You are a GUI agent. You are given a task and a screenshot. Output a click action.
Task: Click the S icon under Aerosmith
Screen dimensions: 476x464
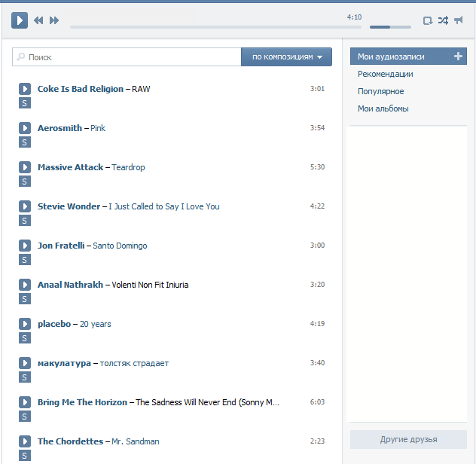tap(25, 142)
